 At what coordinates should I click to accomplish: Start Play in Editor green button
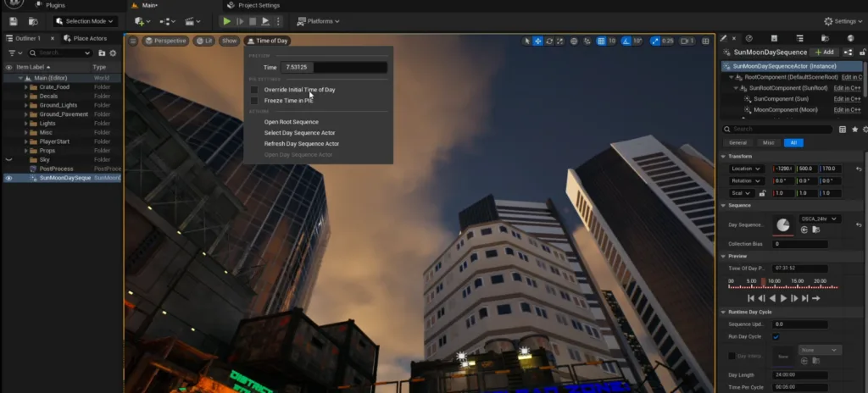pyautogui.click(x=226, y=21)
